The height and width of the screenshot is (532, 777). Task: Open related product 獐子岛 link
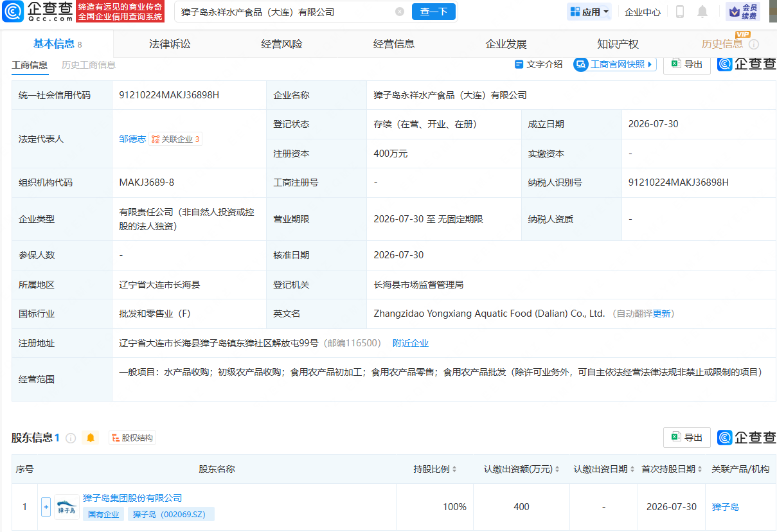tap(726, 507)
